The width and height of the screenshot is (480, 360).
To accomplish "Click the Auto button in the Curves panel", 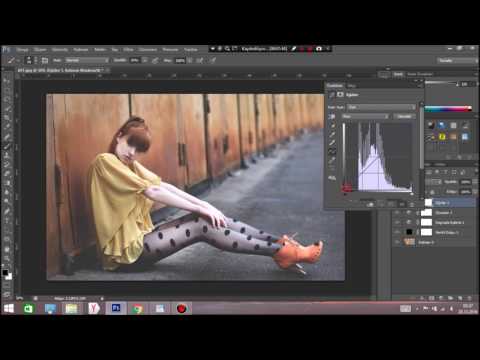I will click(x=404, y=116).
